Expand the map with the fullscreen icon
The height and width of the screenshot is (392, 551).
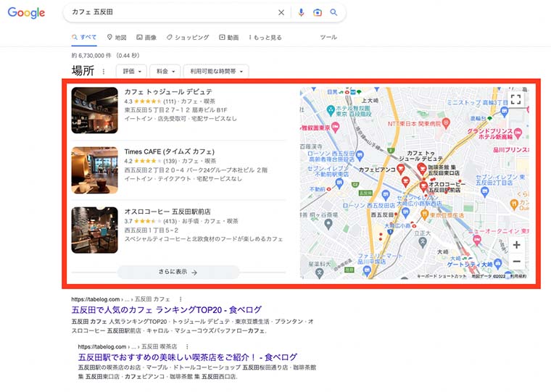pos(515,99)
